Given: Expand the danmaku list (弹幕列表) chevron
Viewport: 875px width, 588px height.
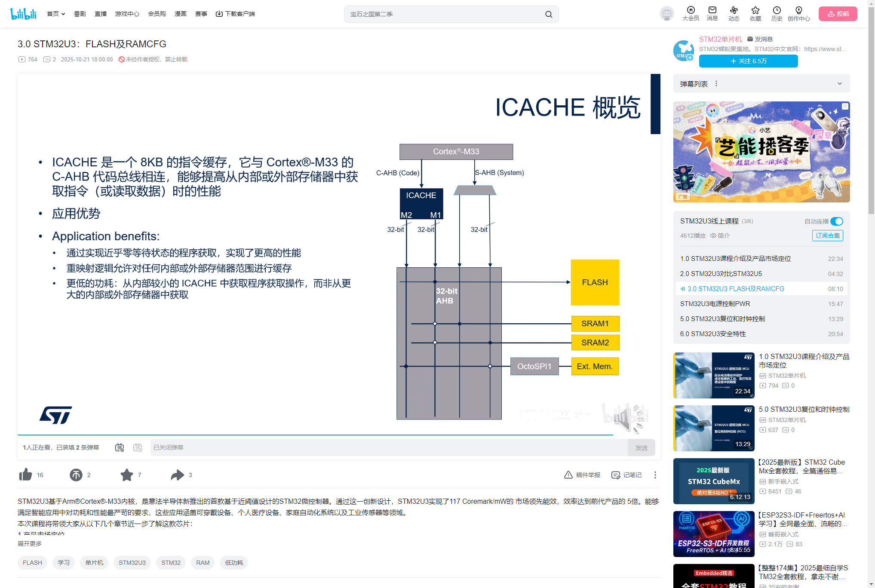Looking at the screenshot, I should 839,84.
